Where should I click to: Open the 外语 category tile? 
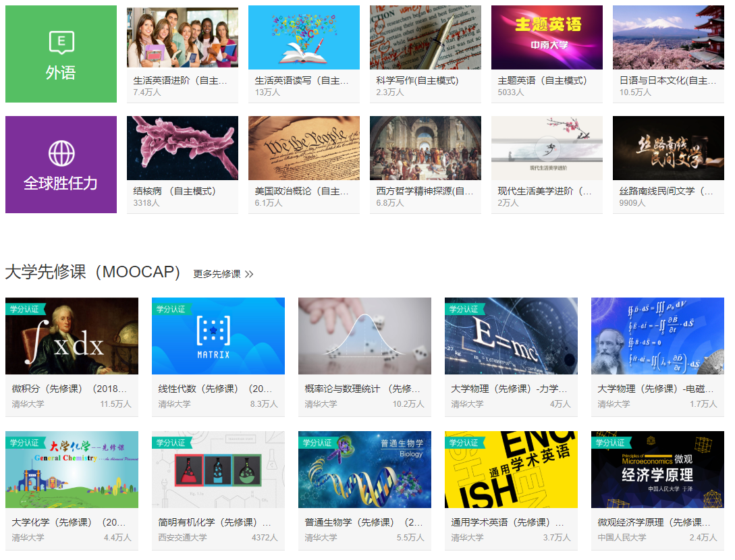tap(61, 54)
